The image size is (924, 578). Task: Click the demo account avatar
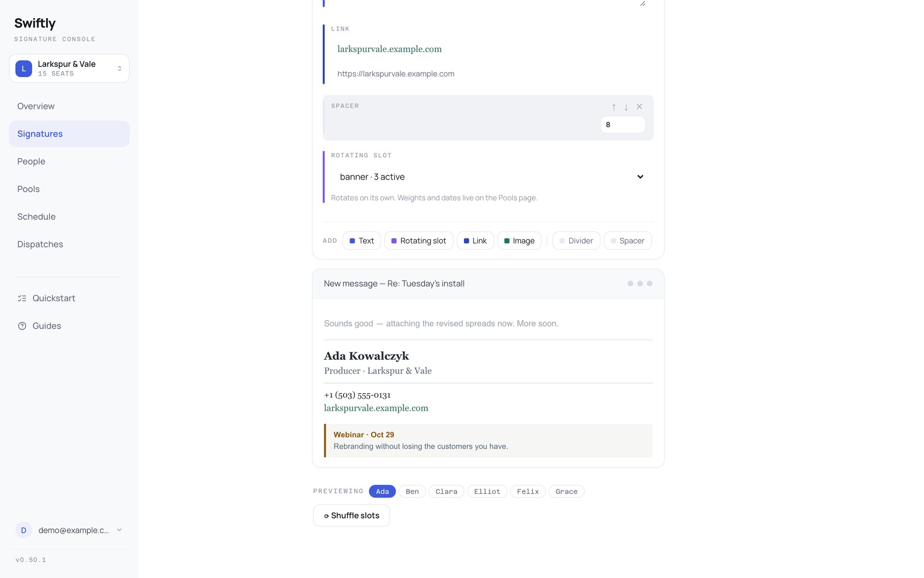point(24,530)
